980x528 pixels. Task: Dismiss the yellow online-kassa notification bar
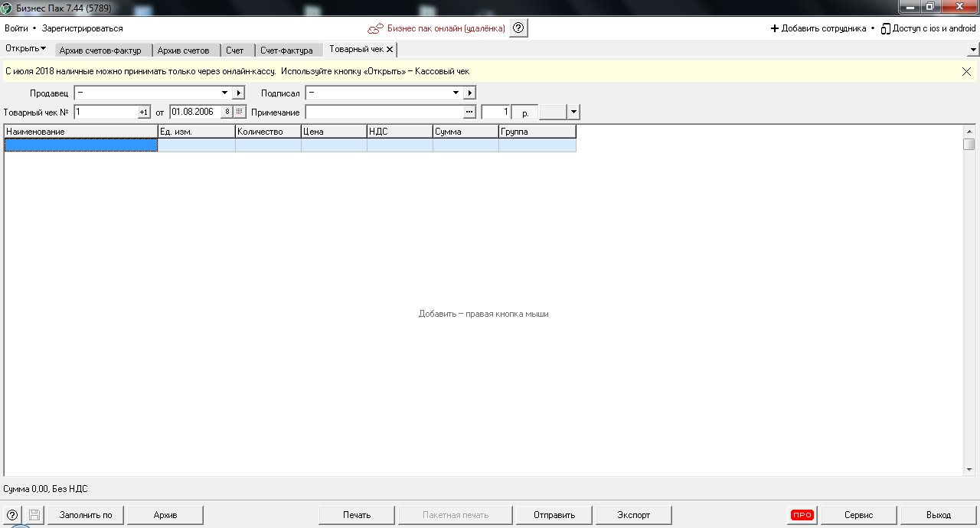[966, 71]
